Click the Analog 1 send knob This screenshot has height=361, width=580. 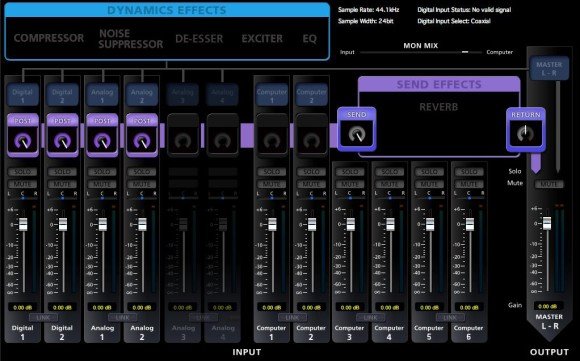coord(102,141)
